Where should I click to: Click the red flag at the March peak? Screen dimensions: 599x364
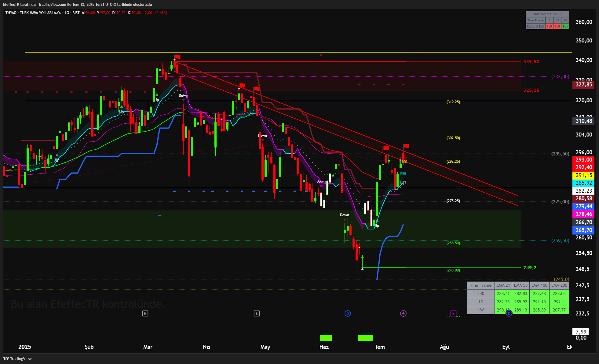point(177,56)
